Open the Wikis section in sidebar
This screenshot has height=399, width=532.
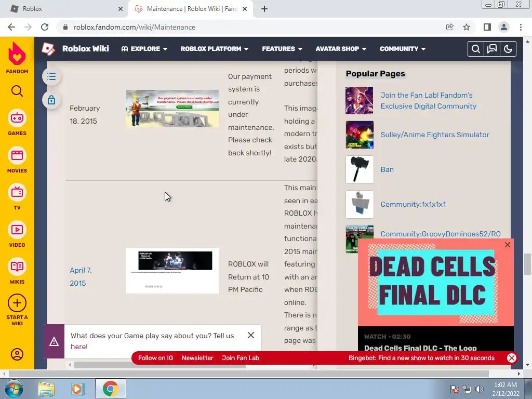pos(17,271)
